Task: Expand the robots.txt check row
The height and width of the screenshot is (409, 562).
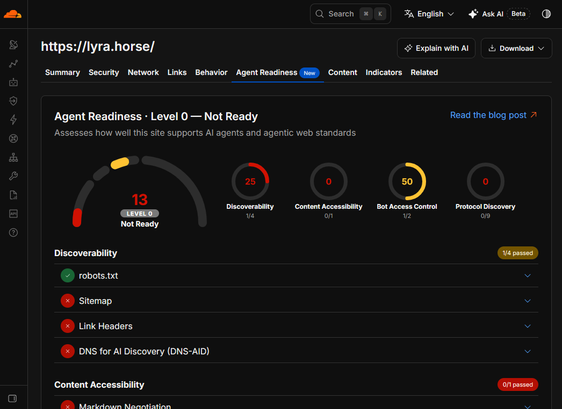Action: [x=296, y=276]
